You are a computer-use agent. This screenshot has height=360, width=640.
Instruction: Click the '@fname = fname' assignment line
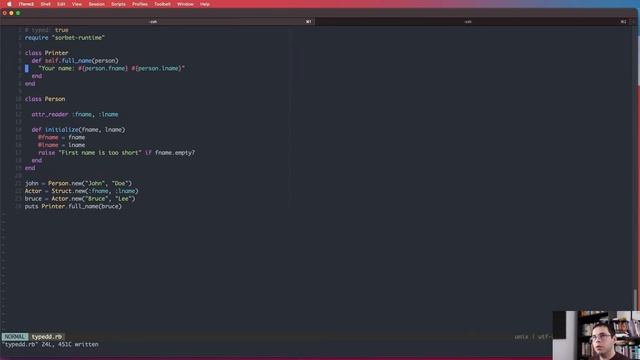(62, 138)
